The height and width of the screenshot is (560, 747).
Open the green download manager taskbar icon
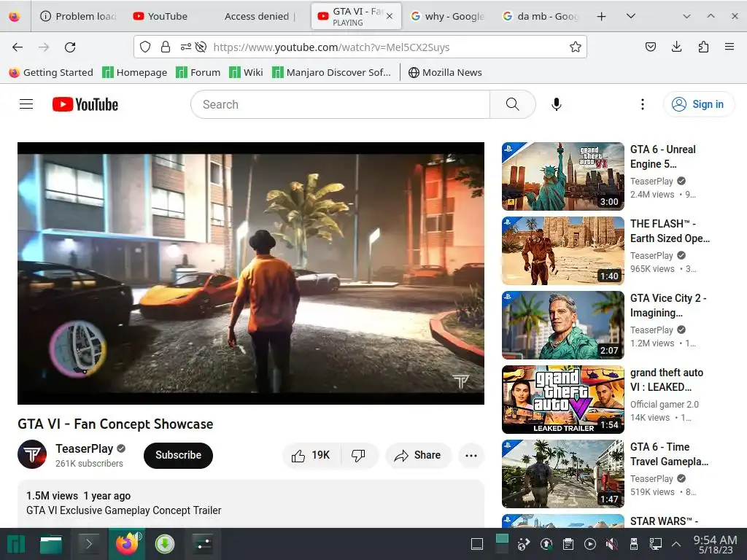tap(164, 544)
